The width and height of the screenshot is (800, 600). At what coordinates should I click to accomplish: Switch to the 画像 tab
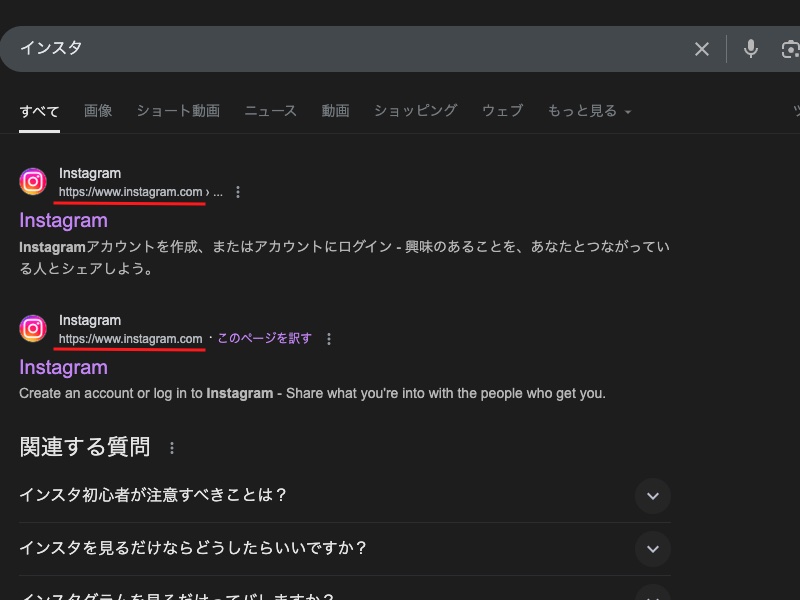coord(98,111)
